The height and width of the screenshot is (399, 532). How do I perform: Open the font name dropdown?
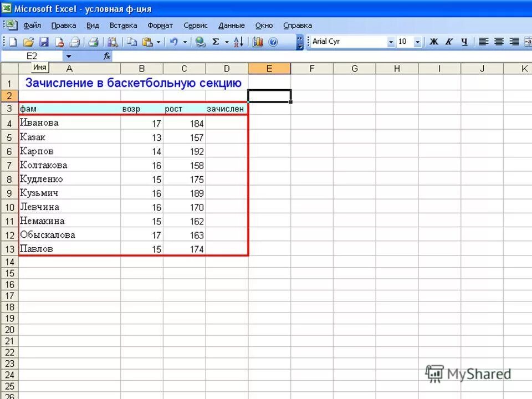pos(392,42)
